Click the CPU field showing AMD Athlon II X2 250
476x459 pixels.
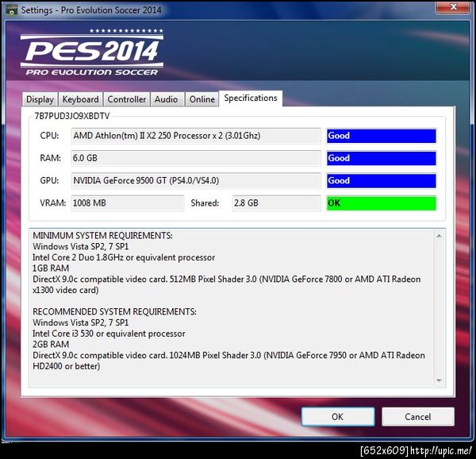pyautogui.click(x=196, y=136)
